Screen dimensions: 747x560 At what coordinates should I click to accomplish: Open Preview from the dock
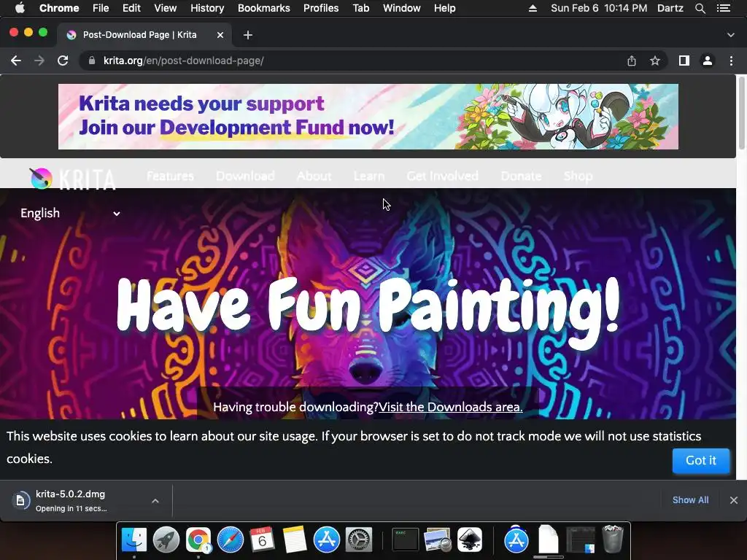(x=438, y=540)
